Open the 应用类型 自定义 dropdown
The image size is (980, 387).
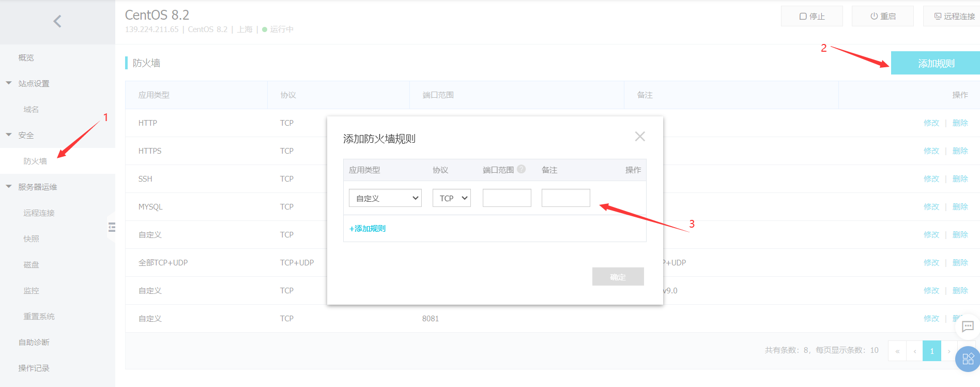(x=385, y=198)
